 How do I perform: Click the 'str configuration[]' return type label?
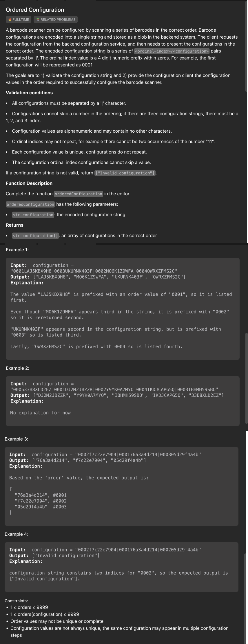click(36, 236)
